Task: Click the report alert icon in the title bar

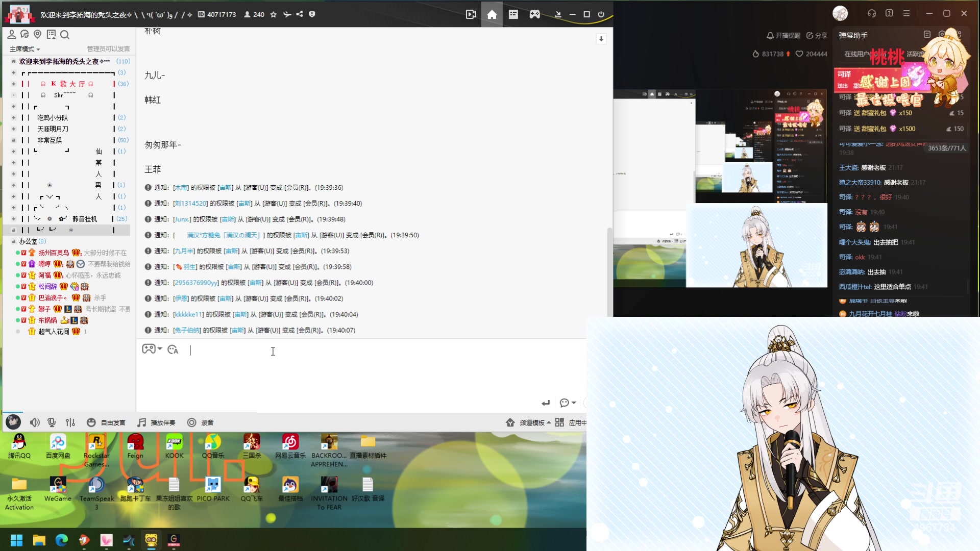Action: click(312, 14)
